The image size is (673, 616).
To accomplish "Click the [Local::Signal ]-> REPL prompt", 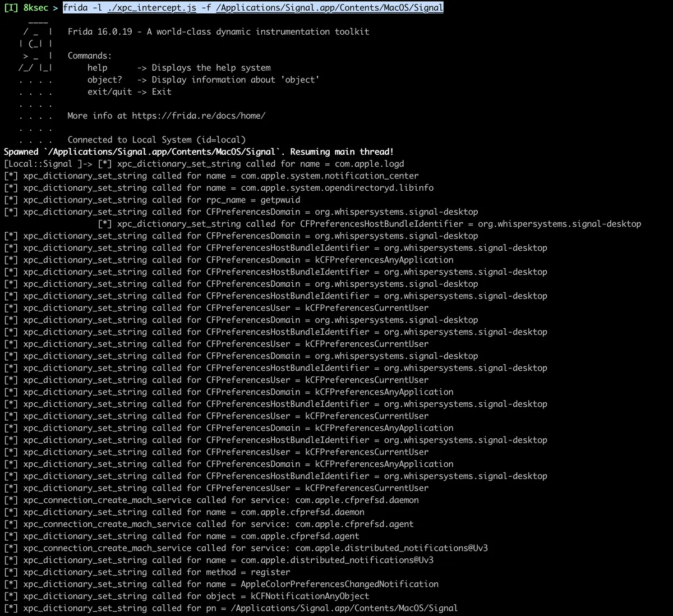I will (48, 164).
